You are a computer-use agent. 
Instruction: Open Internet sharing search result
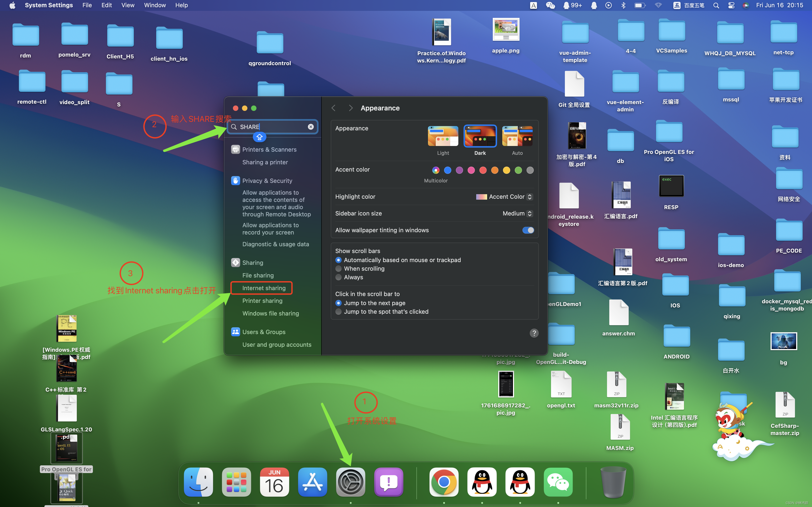[x=264, y=288]
